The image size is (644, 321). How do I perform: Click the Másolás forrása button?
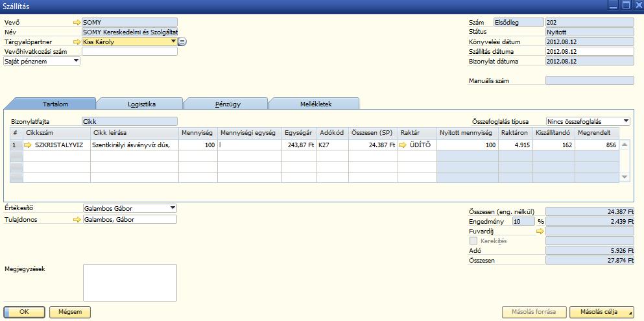click(x=534, y=312)
